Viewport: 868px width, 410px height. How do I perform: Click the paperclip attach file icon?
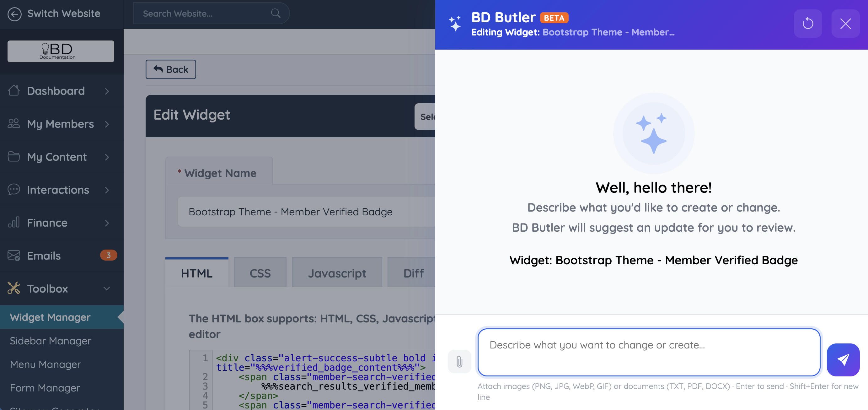point(459,361)
